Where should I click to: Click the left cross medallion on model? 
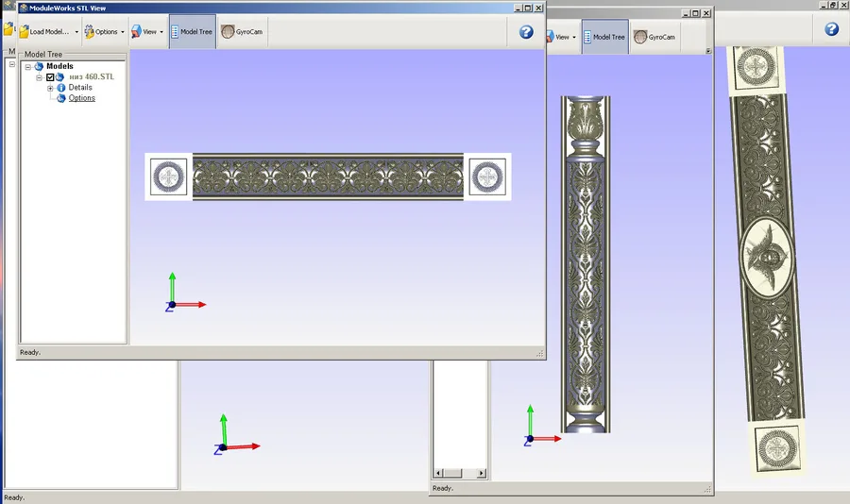tap(169, 176)
